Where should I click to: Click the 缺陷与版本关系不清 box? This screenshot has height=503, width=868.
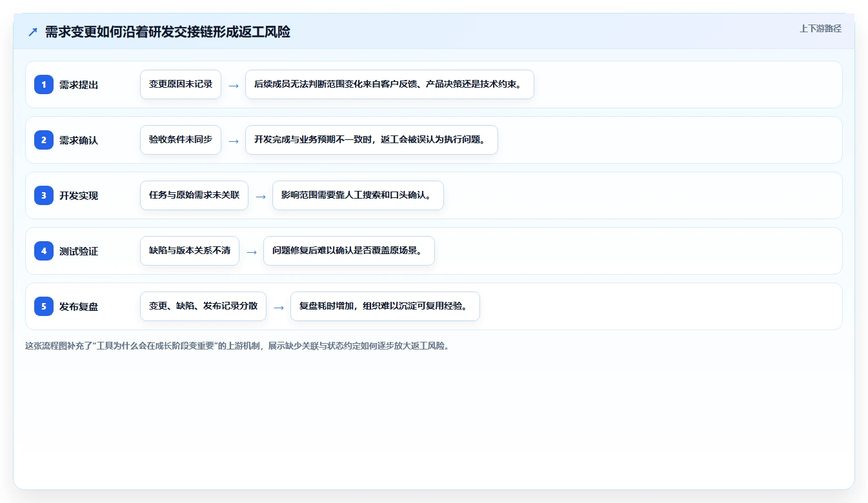pos(190,251)
